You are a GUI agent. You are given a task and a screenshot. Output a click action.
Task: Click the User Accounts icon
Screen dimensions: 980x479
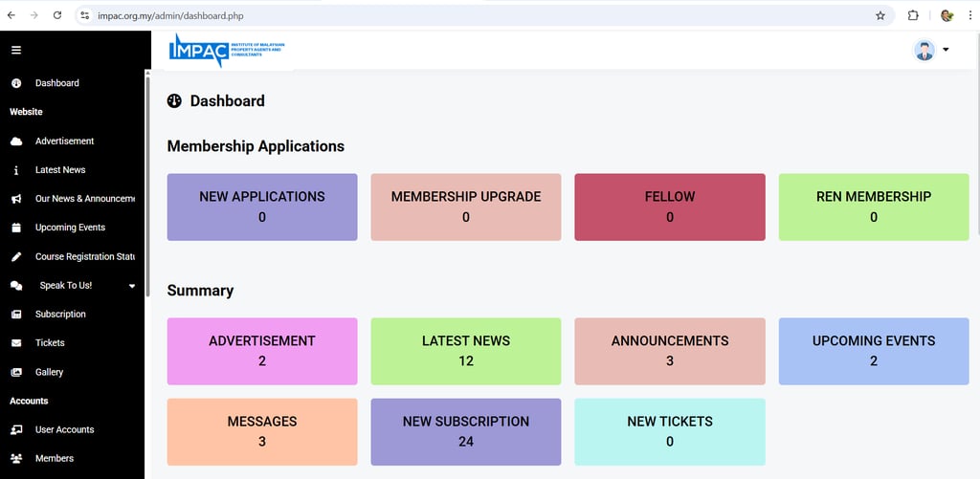click(16, 430)
